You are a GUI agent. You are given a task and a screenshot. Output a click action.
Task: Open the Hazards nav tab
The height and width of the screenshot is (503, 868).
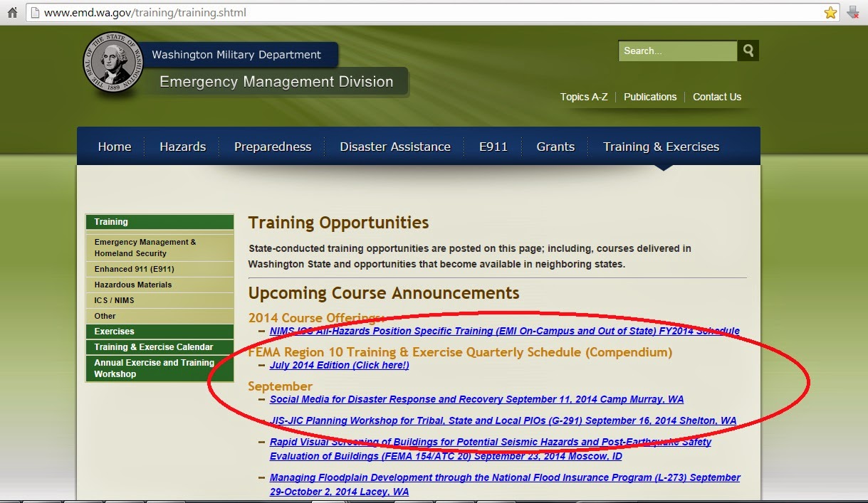click(x=182, y=147)
